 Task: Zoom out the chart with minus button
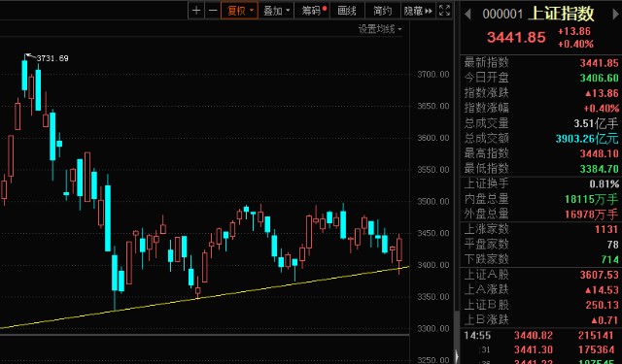point(213,11)
